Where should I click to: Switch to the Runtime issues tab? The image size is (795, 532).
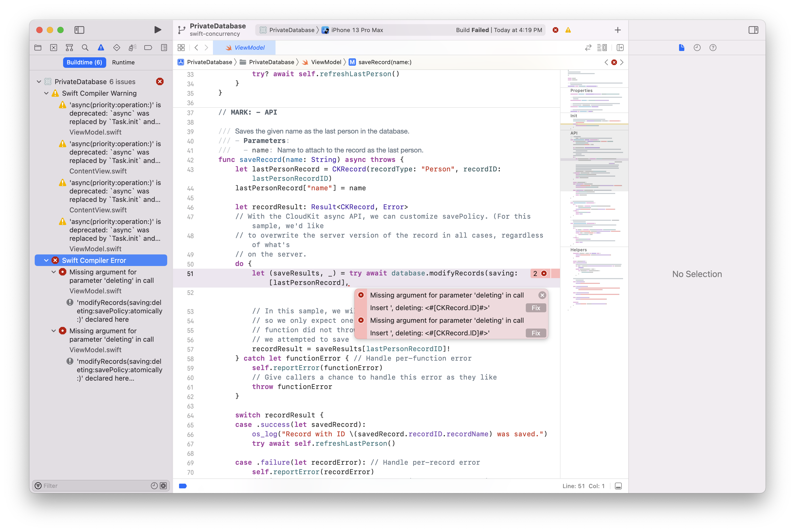pyautogui.click(x=123, y=62)
